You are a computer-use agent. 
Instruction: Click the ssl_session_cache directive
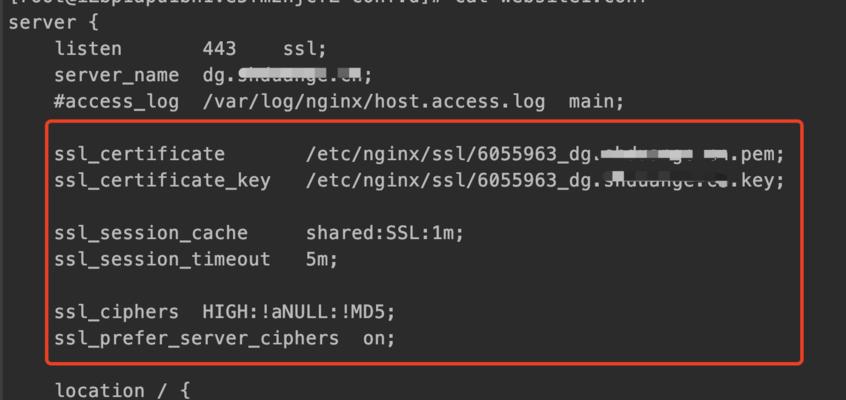(x=151, y=233)
